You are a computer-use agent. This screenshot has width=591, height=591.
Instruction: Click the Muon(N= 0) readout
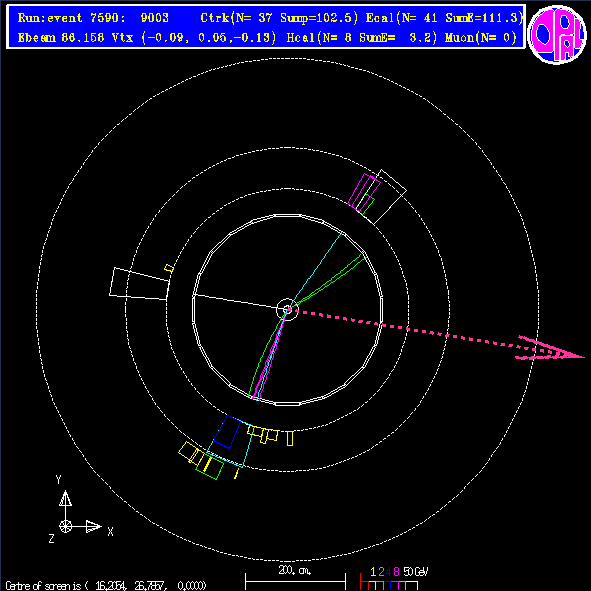point(481,38)
